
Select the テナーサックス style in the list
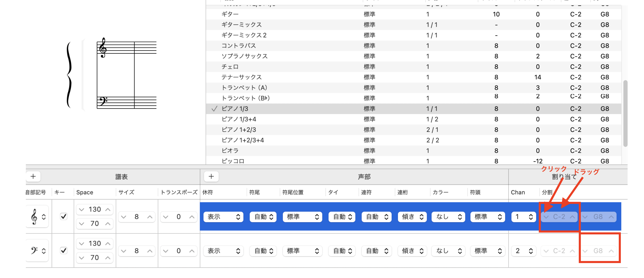click(242, 77)
